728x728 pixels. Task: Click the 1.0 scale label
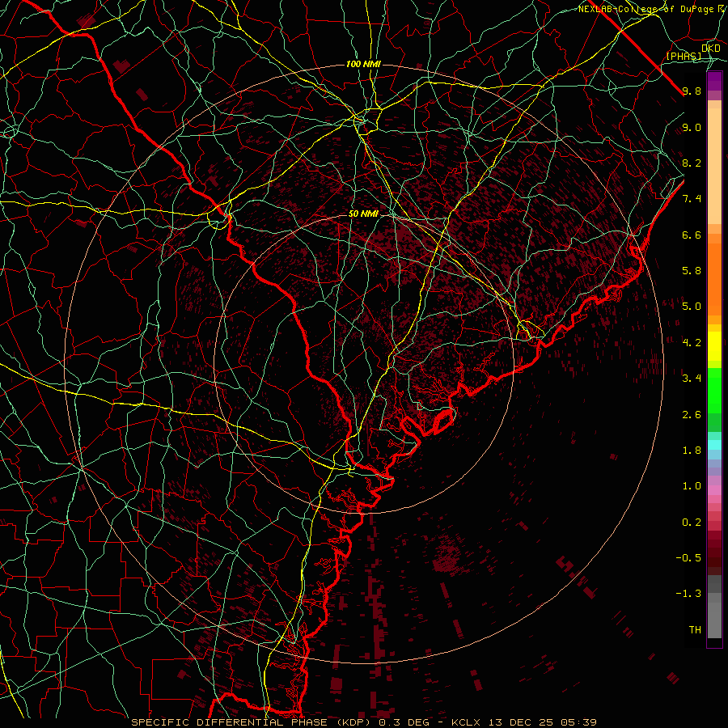coord(692,486)
